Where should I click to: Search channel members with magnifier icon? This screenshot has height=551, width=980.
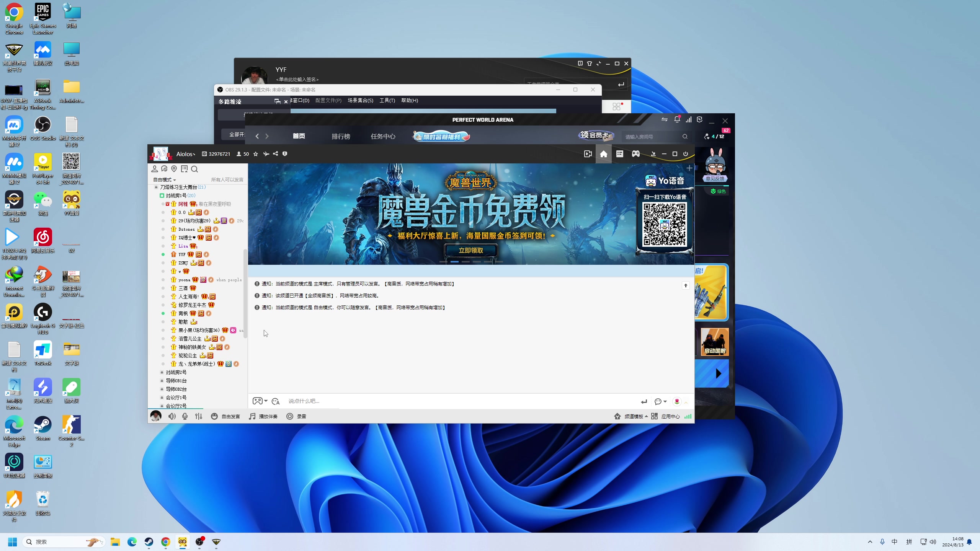(194, 169)
